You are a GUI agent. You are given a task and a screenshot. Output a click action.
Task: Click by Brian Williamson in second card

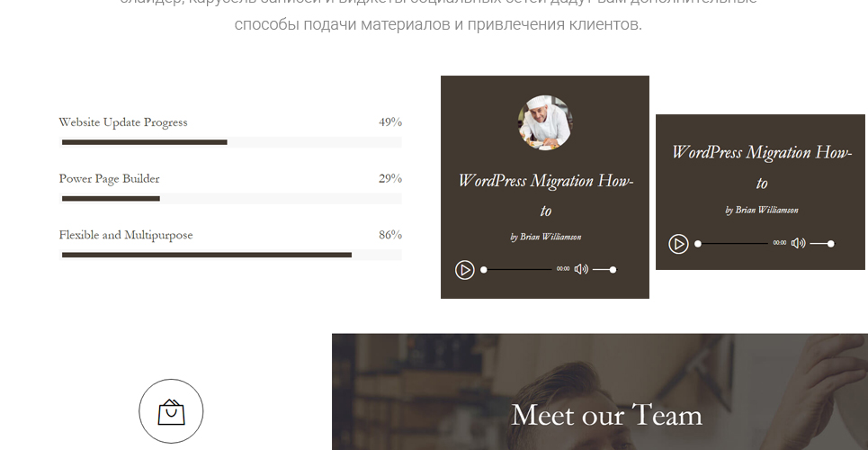[x=762, y=210]
